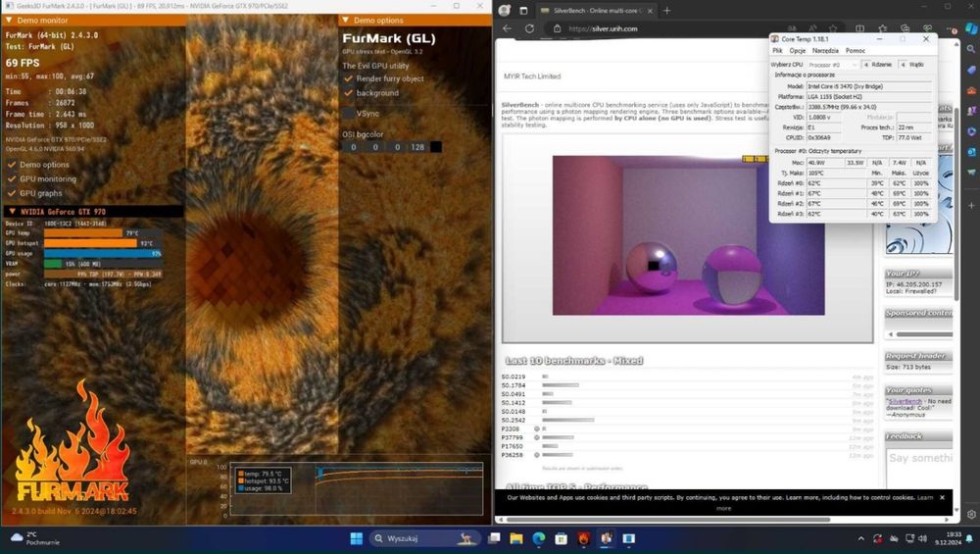Open Edge tab actions menu icon

523,11
